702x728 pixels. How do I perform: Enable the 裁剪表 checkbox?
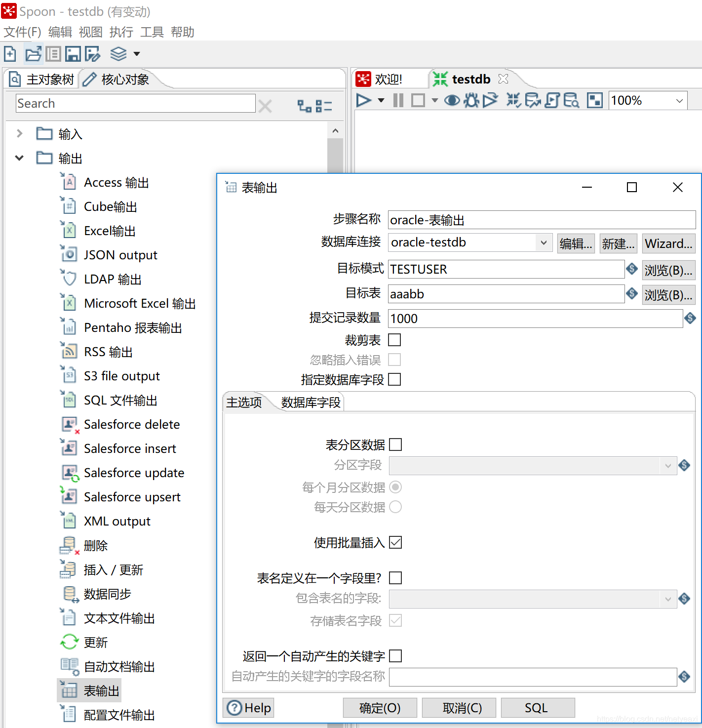(x=394, y=340)
